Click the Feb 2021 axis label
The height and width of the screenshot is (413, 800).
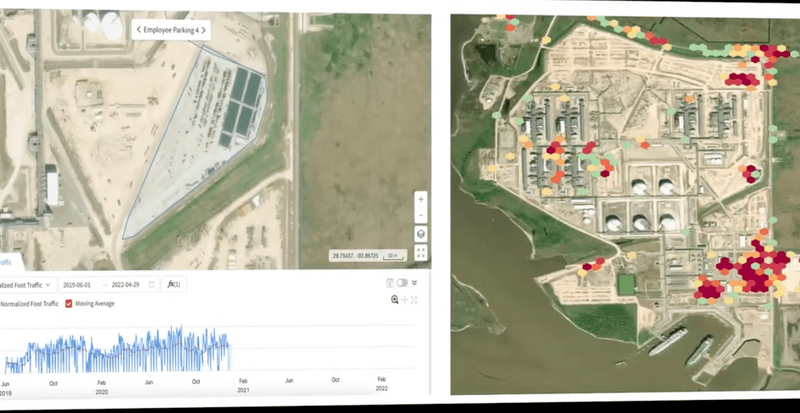tap(243, 386)
